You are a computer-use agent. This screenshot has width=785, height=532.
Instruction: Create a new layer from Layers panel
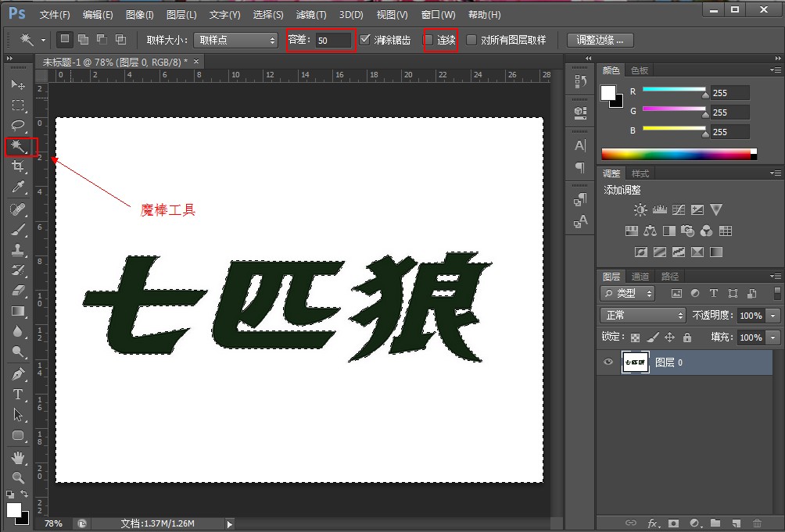pos(737,523)
